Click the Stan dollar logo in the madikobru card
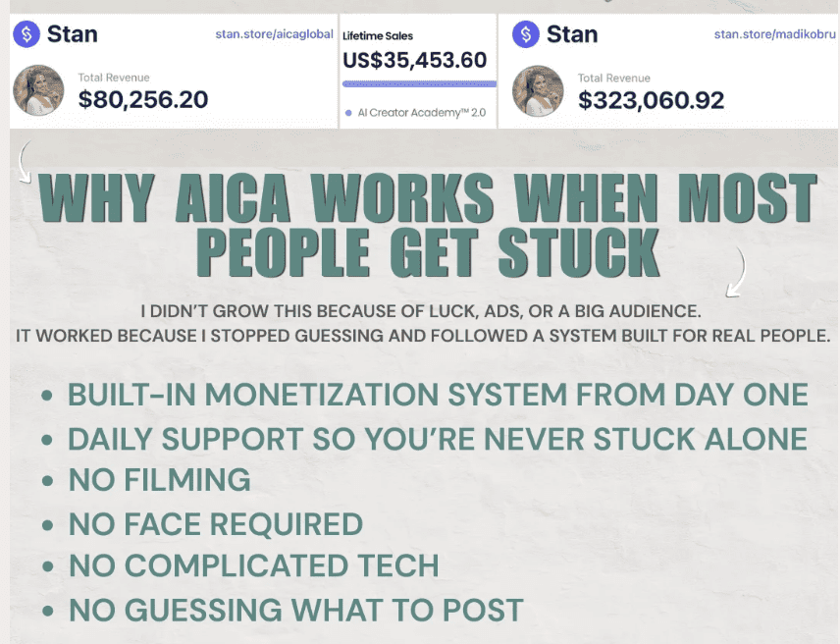 [x=527, y=34]
